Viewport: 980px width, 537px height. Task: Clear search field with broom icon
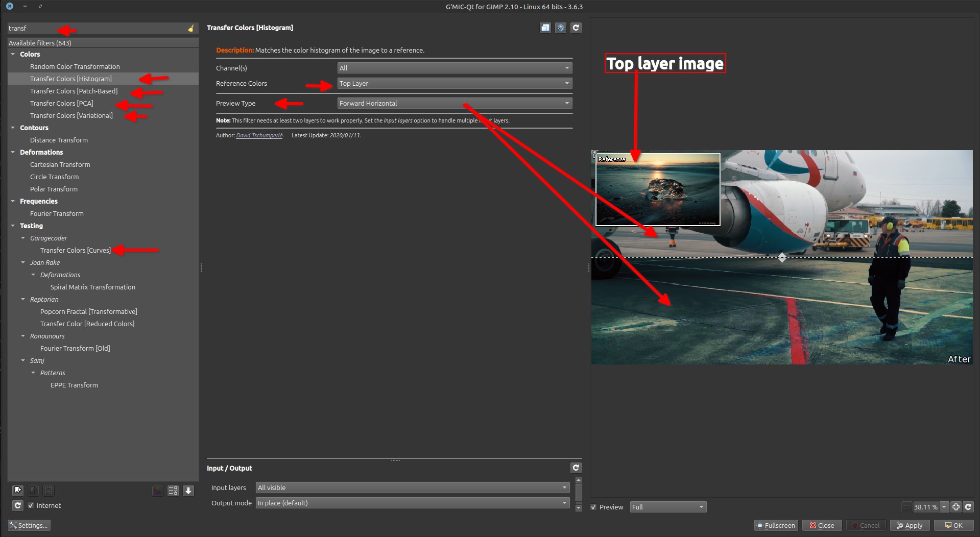tap(191, 29)
